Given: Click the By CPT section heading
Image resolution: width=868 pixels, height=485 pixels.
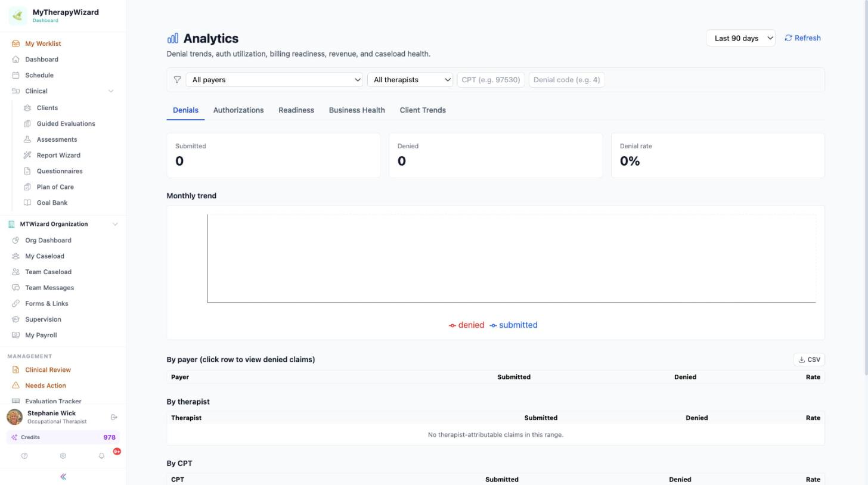Looking at the screenshot, I should (x=179, y=464).
